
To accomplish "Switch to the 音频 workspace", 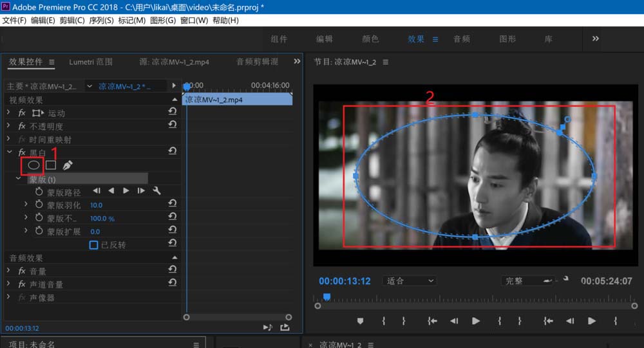I will (x=462, y=39).
